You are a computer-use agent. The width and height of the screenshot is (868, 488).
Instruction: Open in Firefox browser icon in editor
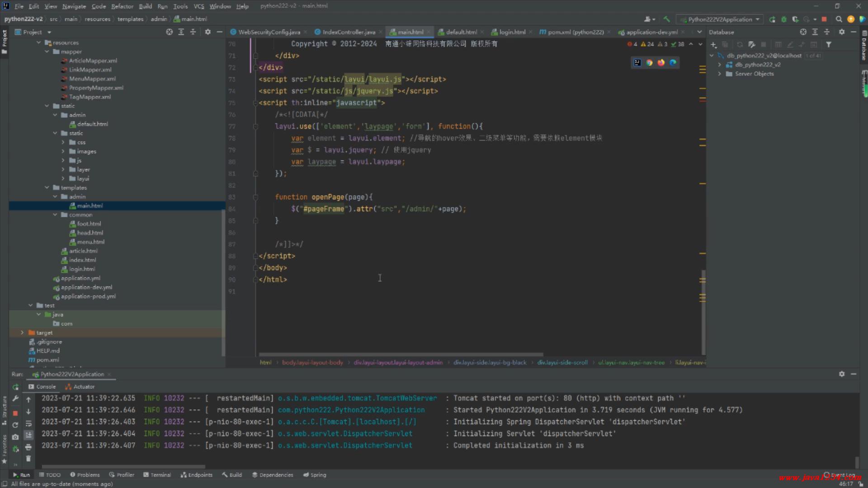[661, 63]
